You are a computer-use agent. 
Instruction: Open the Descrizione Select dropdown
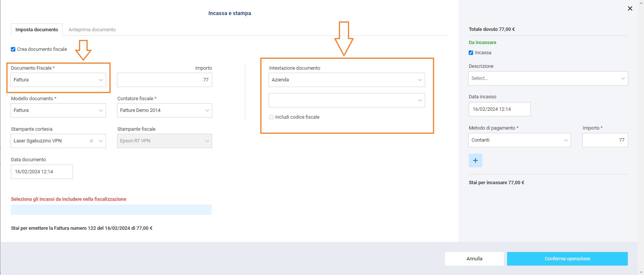point(548,78)
